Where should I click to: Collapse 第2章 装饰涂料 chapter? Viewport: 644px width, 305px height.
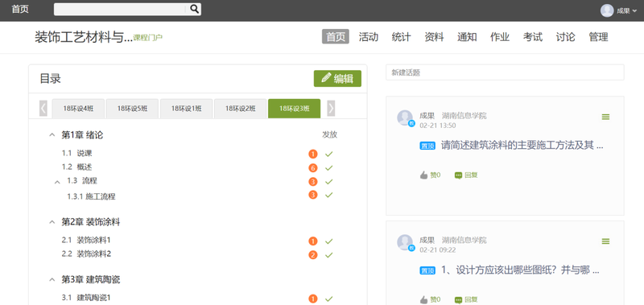tap(52, 222)
